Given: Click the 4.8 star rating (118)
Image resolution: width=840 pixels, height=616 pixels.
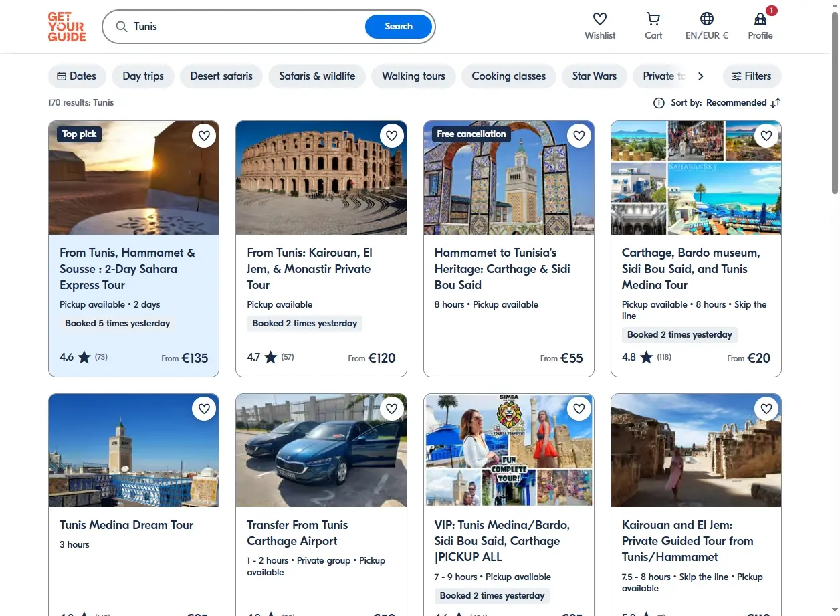Looking at the screenshot, I should coord(647,357).
